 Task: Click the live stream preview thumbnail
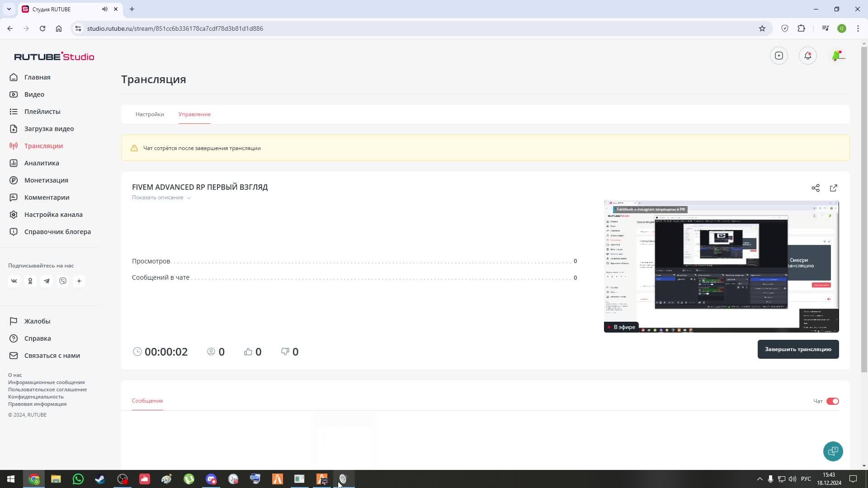(x=721, y=266)
